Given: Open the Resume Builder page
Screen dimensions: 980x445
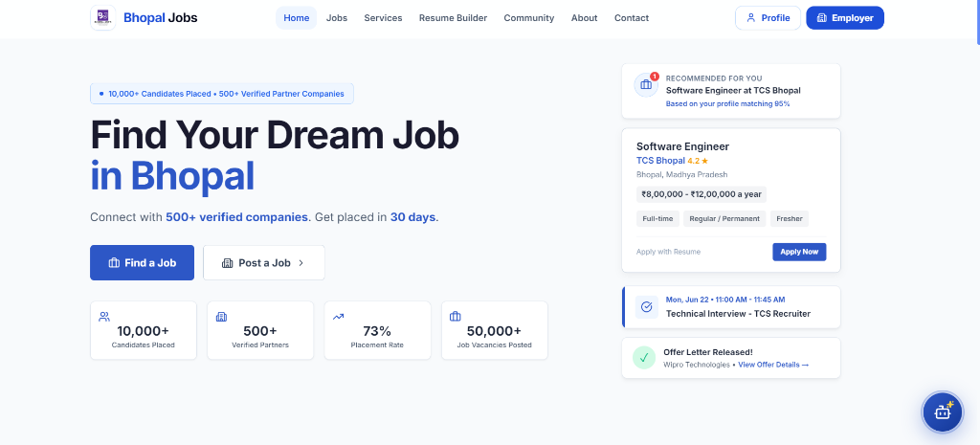Looking at the screenshot, I should (x=453, y=18).
